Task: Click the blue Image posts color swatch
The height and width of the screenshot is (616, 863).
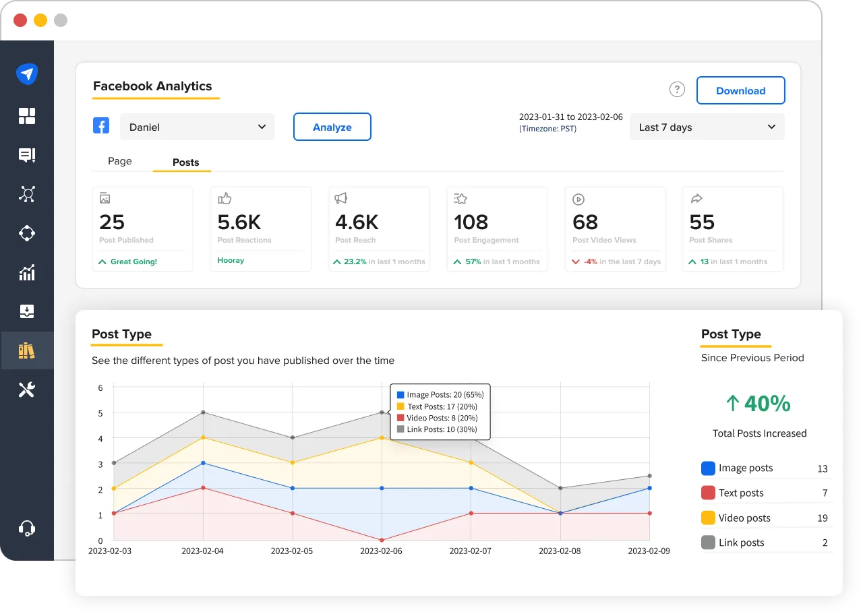Action: pos(709,468)
